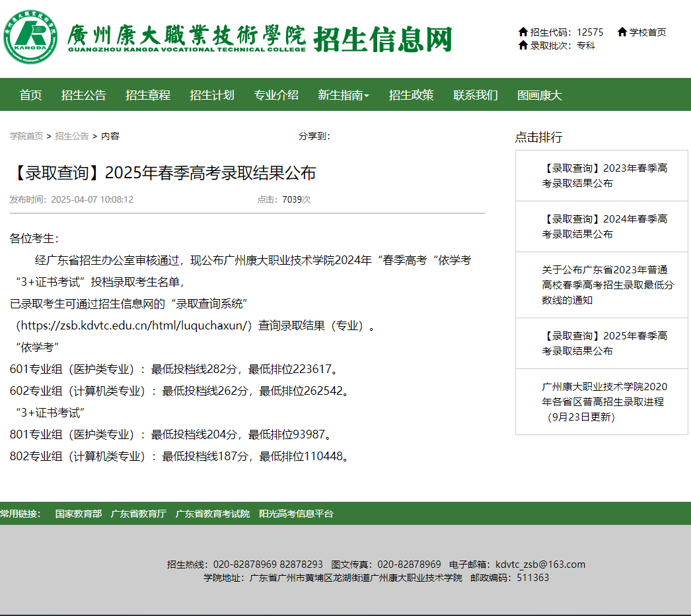691x616 pixels.
Task: Open the 招生章程 navigation item
Action: click(x=147, y=95)
